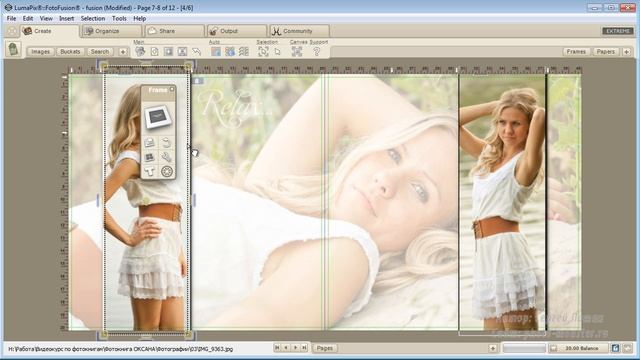This screenshot has width=640, height=360.
Task: Open the View menu
Action: [46, 18]
